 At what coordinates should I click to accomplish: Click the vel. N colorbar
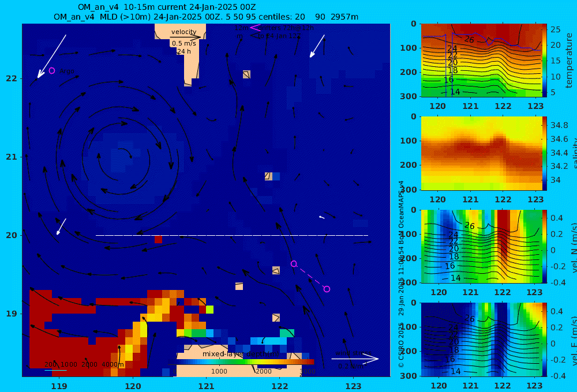coord(545,246)
